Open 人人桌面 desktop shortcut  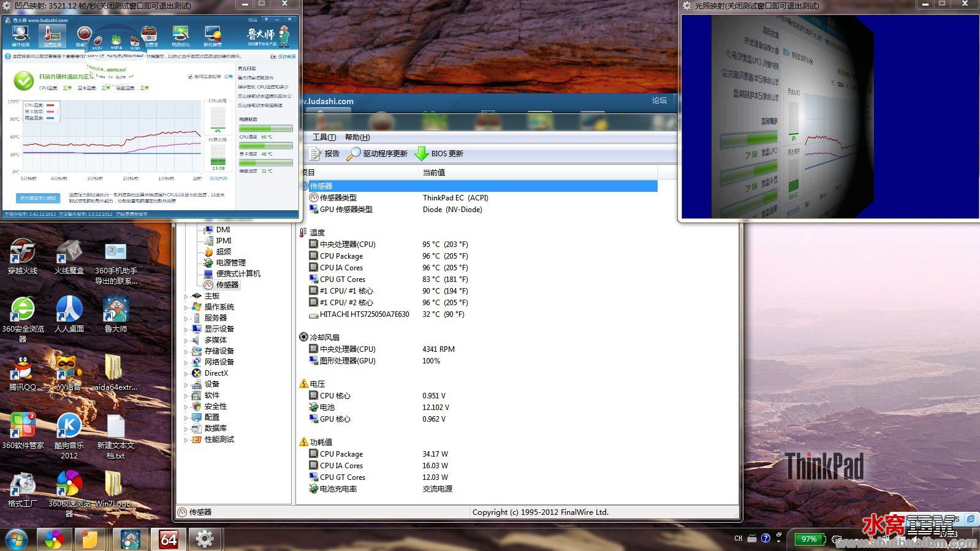pyautogui.click(x=69, y=314)
